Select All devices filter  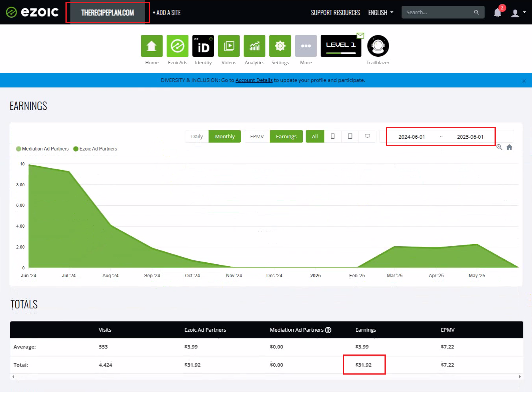pos(315,136)
